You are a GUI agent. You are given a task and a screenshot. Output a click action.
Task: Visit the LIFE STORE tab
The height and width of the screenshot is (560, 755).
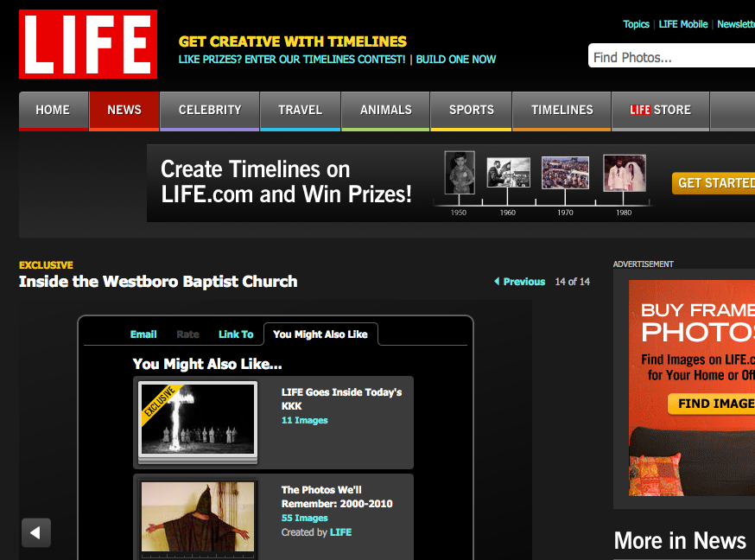(x=661, y=110)
